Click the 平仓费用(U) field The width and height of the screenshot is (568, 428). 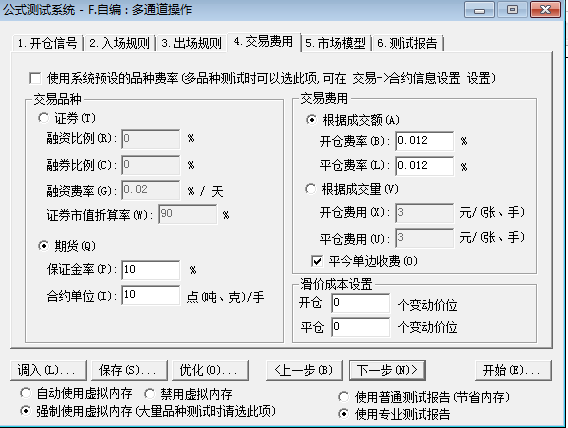pyautogui.click(x=425, y=238)
